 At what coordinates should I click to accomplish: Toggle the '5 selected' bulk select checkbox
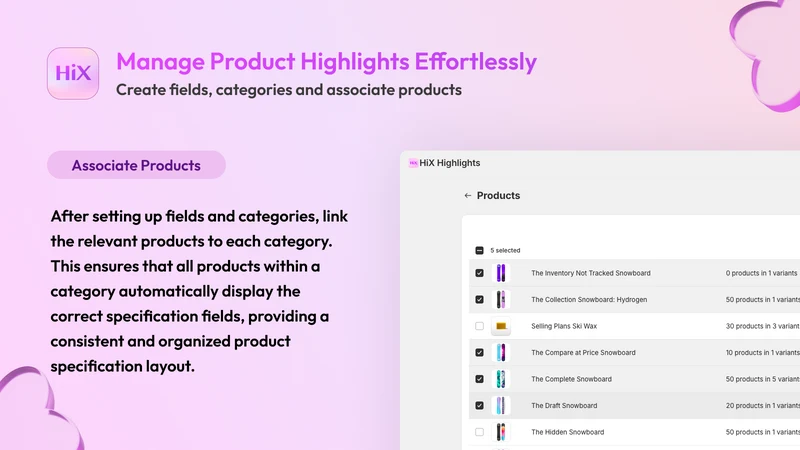tap(479, 251)
